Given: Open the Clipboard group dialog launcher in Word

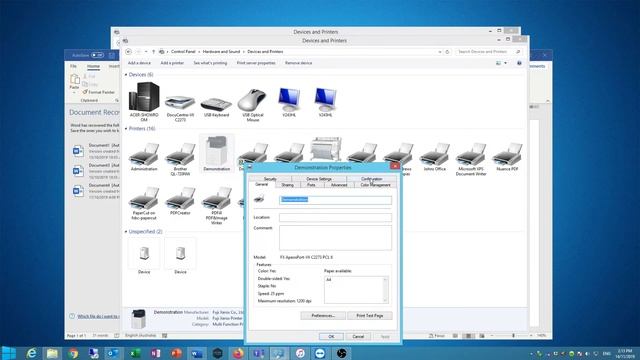Looking at the screenshot, I should (117, 100).
